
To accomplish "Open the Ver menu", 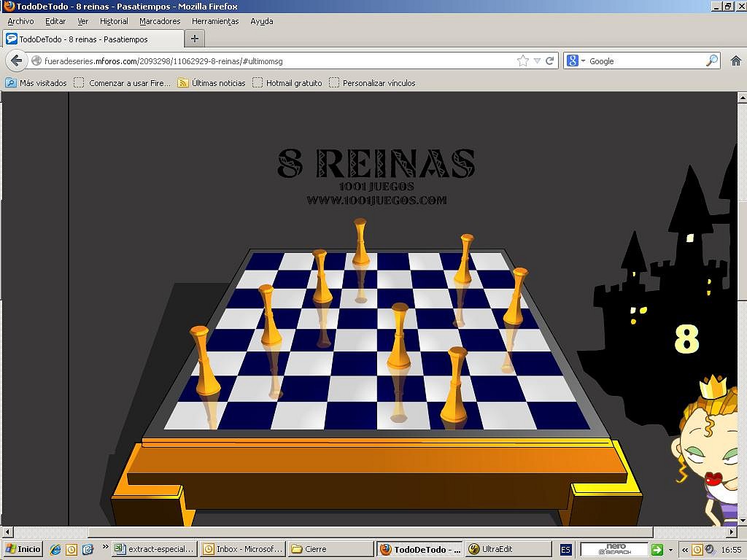I will point(83,21).
